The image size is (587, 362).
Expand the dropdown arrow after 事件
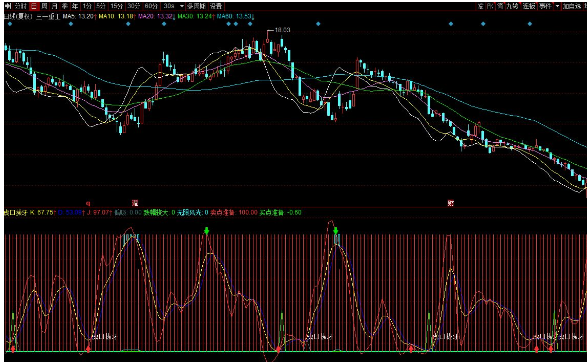click(x=557, y=6)
